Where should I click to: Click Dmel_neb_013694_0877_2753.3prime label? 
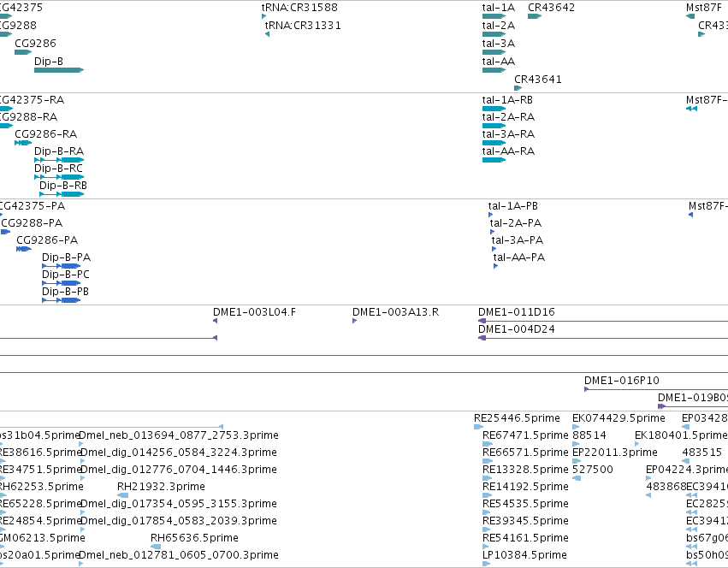point(179,435)
